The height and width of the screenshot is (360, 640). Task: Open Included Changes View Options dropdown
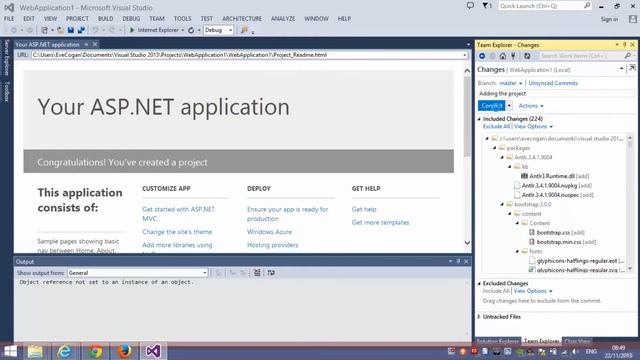[x=533, y=127]
